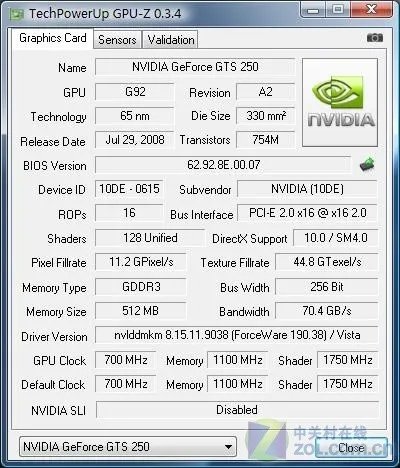Click the 'Default Clock' label
Screen dimensions: 400x468
click(53, 385)
